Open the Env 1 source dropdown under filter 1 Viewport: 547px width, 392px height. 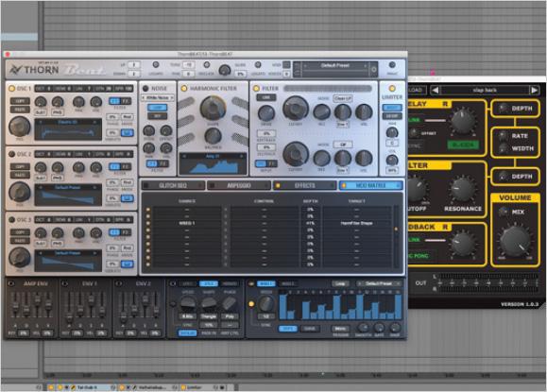click(342, 124)
